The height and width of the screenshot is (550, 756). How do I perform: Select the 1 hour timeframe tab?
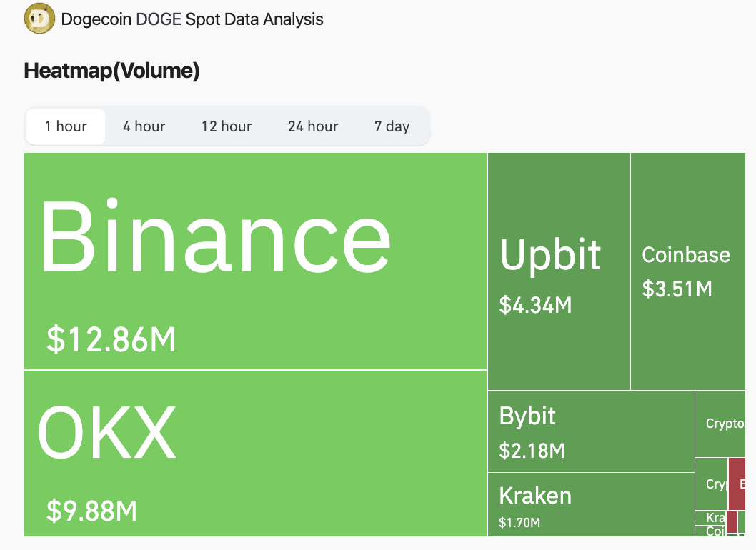coord(66,126)
